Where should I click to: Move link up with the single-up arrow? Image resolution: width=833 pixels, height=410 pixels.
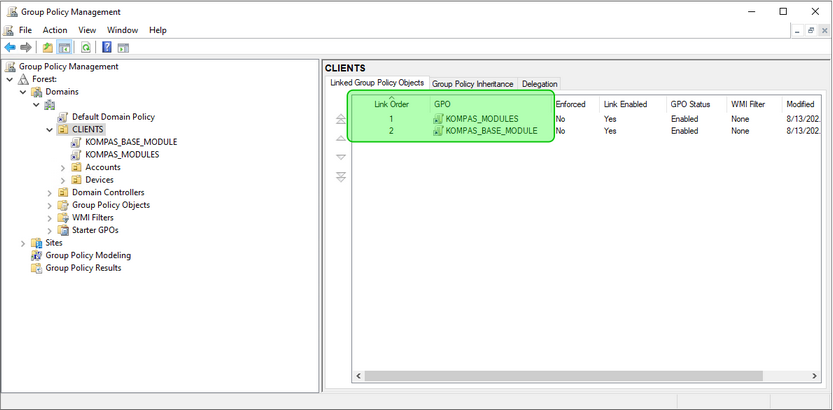pyautogui.click(x=341, y=138)
